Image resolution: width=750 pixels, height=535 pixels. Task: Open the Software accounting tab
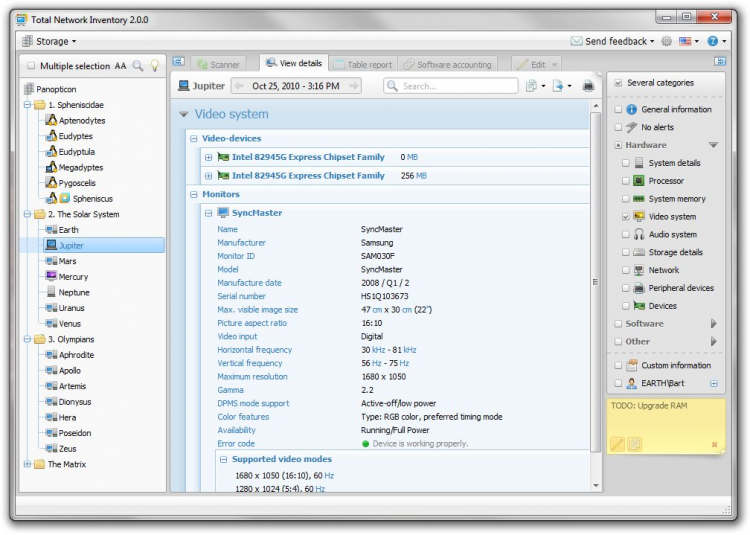(x=446, y=64)
